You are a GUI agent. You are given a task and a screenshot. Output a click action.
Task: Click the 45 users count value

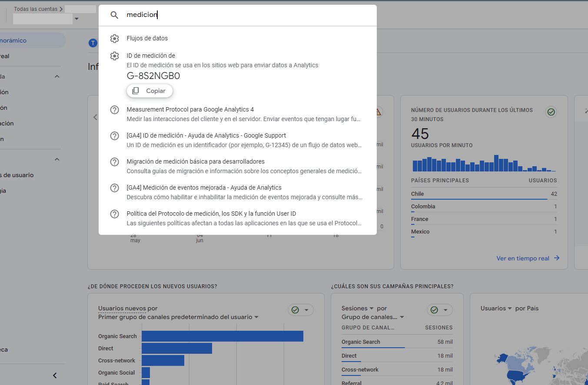pyautogui.click(x=420, y=134)
